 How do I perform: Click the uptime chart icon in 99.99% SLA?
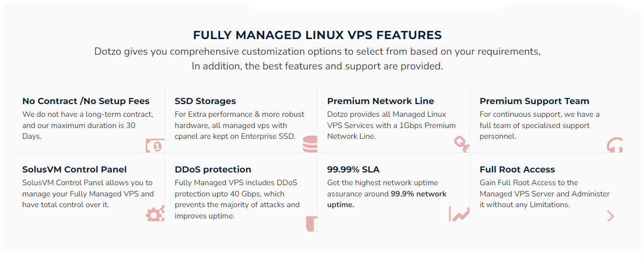459,214
